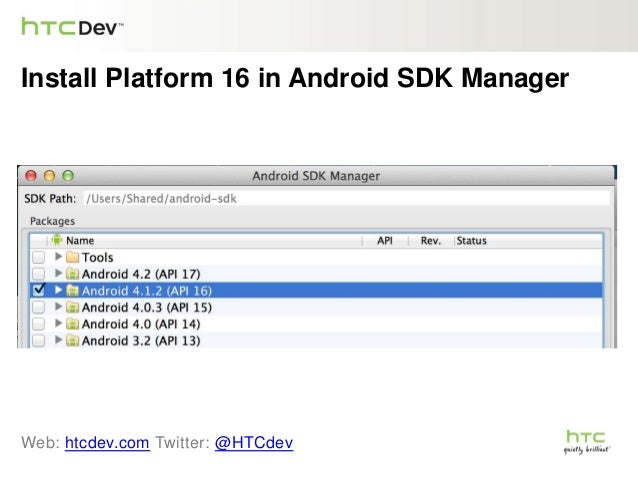
Task: Check the Android 4.2 (API 17) checkbox
Action: pyautogui.click(x=39, y=274)
